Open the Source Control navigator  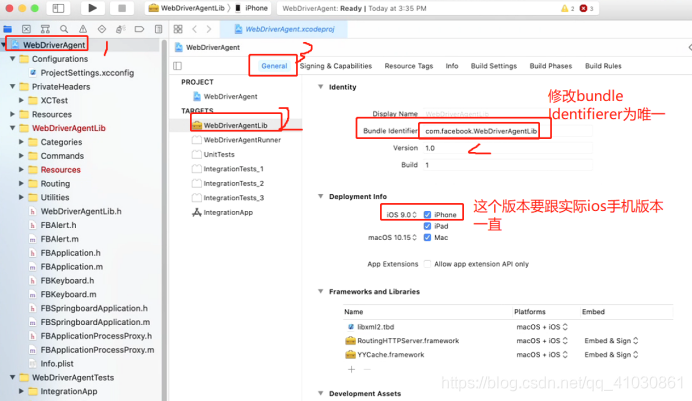tap(26, 29)
